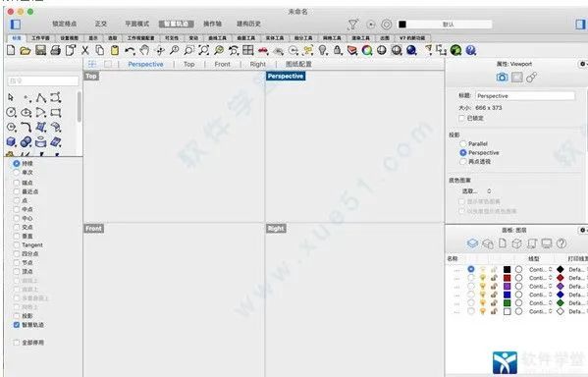Viewport: 588px width, 377px height.
Task: Open linetype dropdown for green layer
Action: (540, 303)
